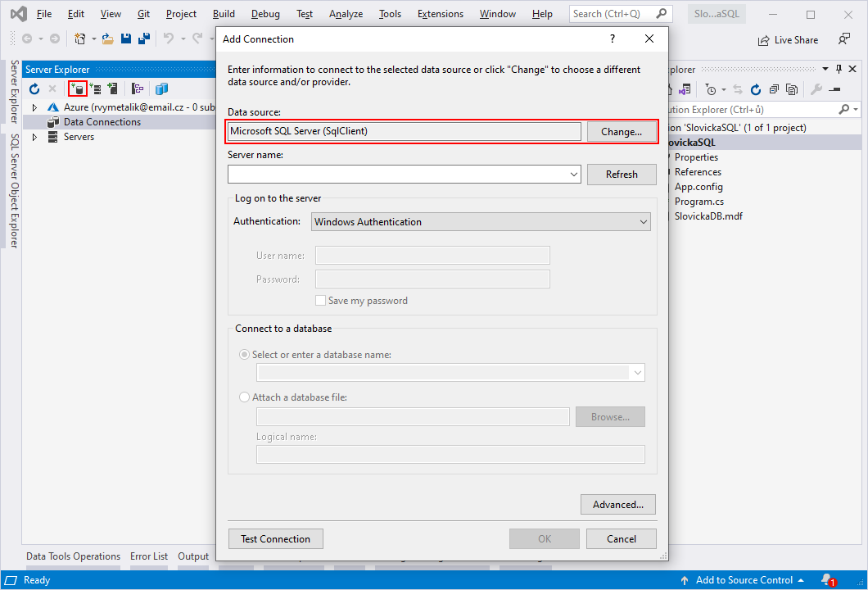Open the notifications bell in status bar
The image size is (868, 590).
[828, 580]
